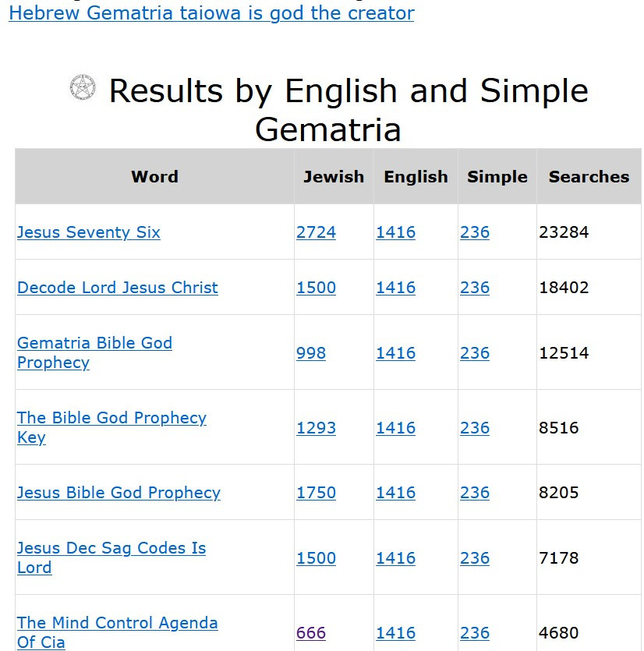
Task: Click Jewish value 998 link
Action: [x=310, y=353]
